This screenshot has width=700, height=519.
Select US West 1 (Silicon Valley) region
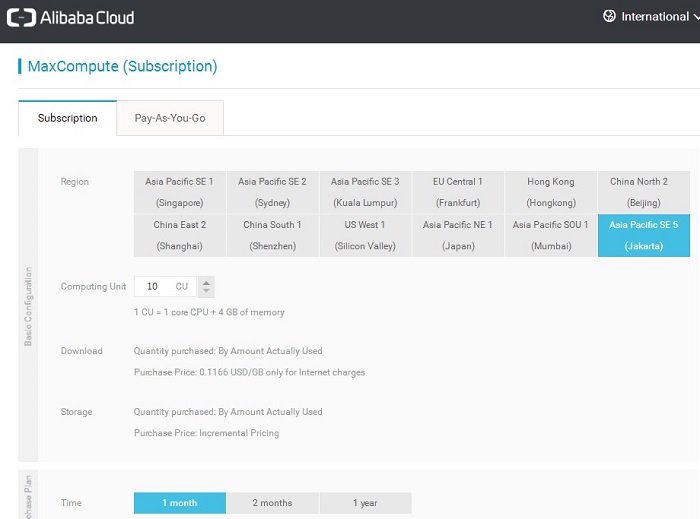[x=365, y=235]
